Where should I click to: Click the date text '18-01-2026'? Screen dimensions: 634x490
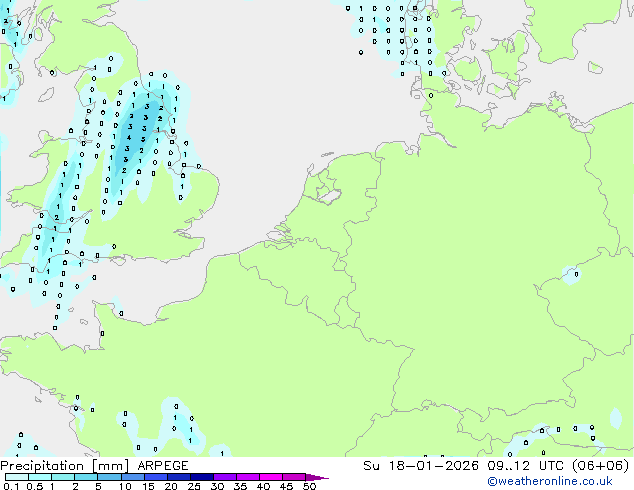coord(433,466)
